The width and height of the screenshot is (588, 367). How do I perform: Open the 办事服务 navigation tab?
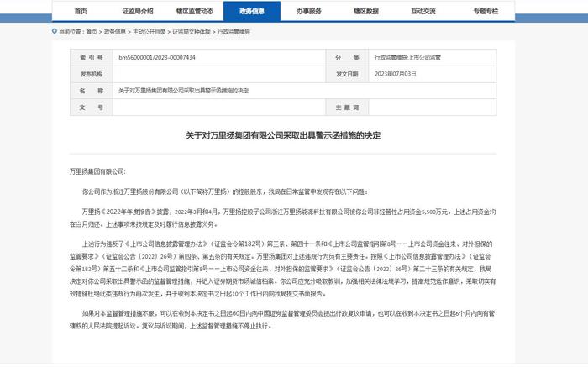coord(309,11)
